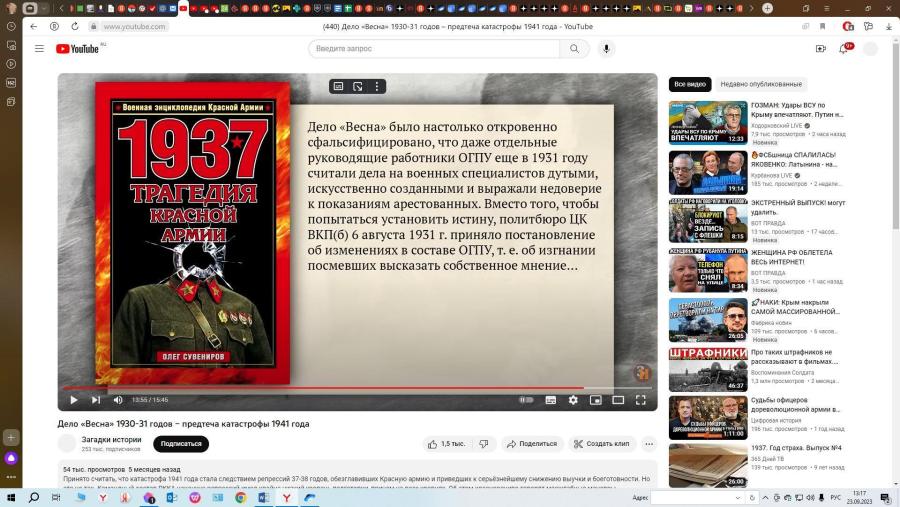Open Chrome from the taskbar
The width and height of the screenshot is (900, 507).
pyautogui.click(x=240, y=498)
